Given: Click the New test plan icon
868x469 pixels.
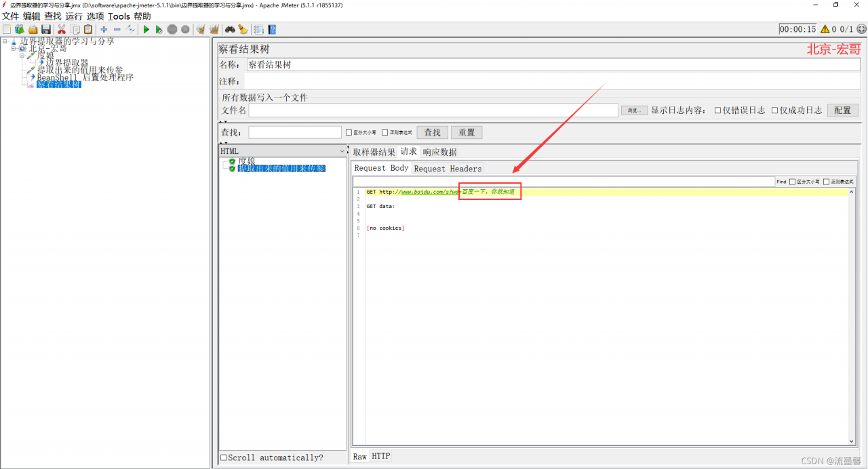Looking at the screenshot, I should pyautogui.click(x=7, y=29).
